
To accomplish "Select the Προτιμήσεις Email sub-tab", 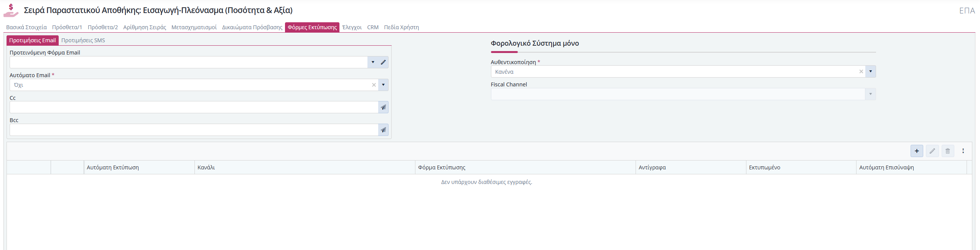I will pos(33,40).
